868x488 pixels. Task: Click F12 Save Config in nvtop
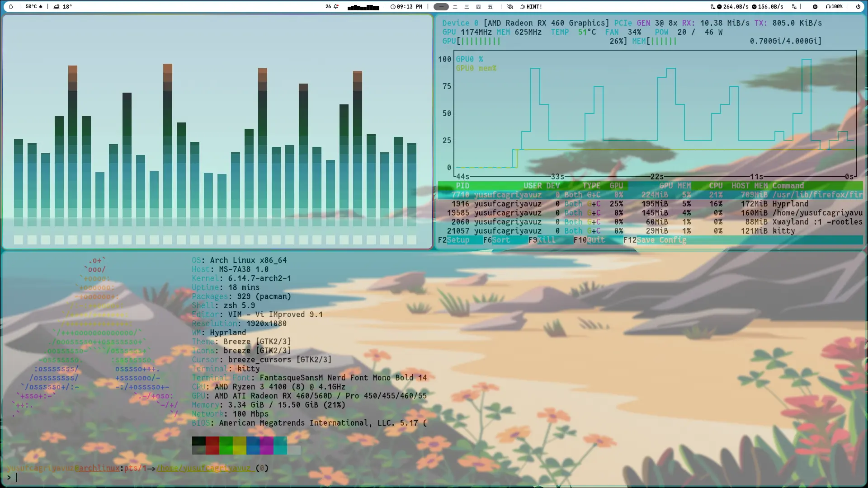(x=655, y=240)
